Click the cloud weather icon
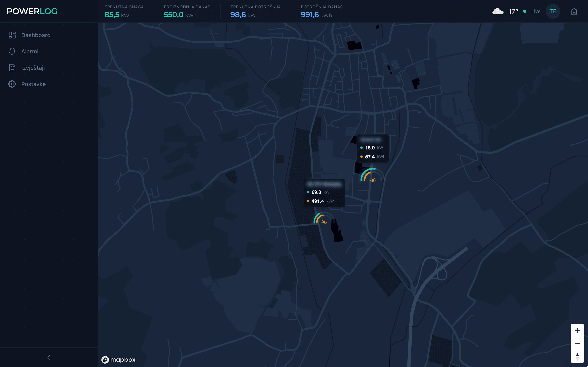588x367 pixels. (498, 11)
